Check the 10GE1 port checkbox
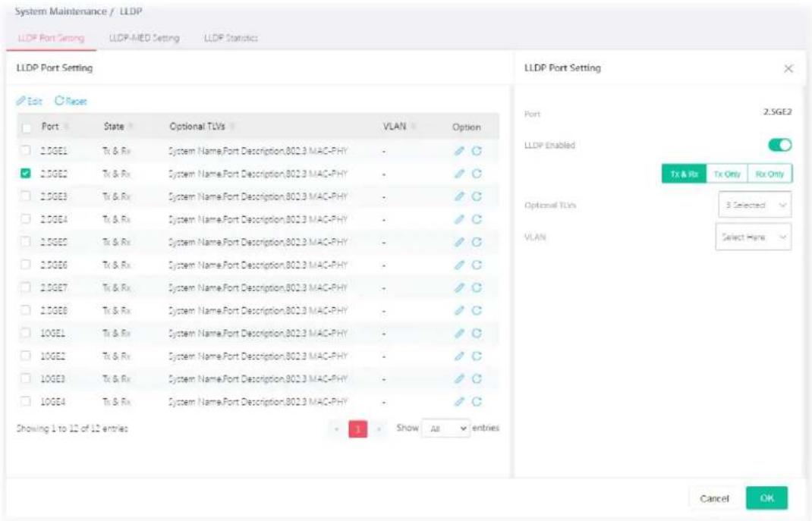This screenshot has height=521, width=812. [25, 333]
